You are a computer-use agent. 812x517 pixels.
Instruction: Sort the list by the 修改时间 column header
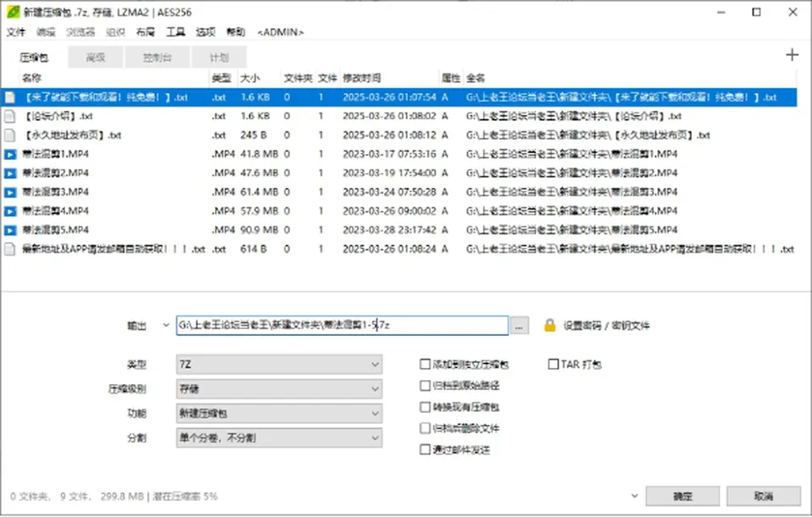pos(361,78)
